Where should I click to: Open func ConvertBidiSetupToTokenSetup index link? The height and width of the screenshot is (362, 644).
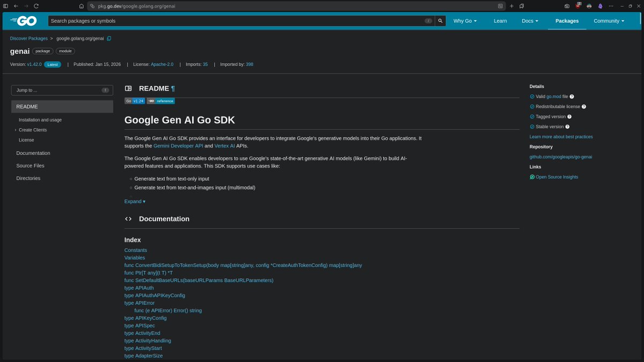point(243,265)
